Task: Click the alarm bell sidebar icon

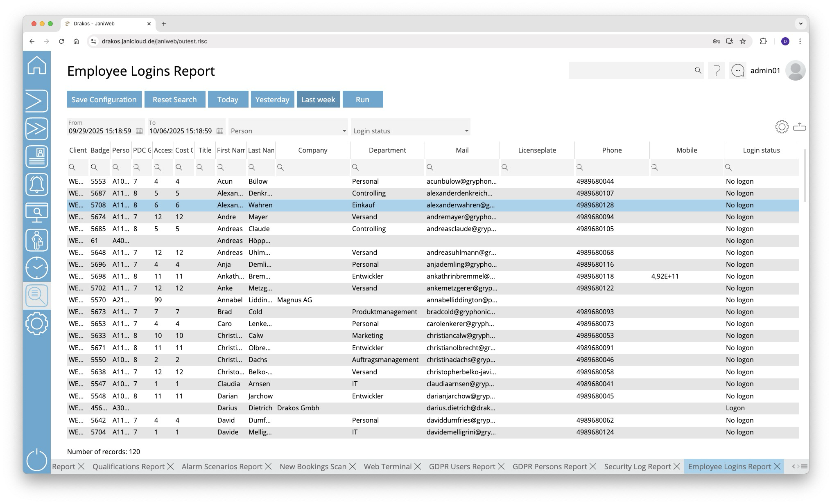Action: tap(37, 184)
